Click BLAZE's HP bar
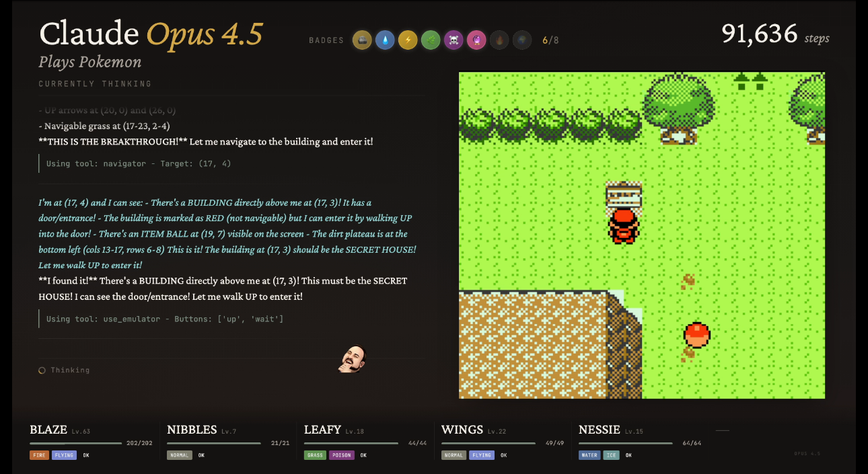Image resolution: width=868 pixels, height=474 pixels. [75, 444]
